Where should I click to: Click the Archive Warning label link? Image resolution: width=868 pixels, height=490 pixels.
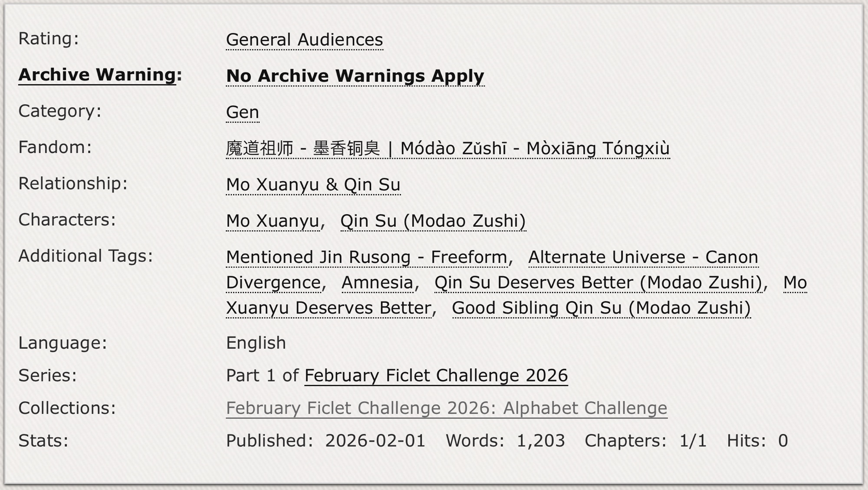pos(97,75)
